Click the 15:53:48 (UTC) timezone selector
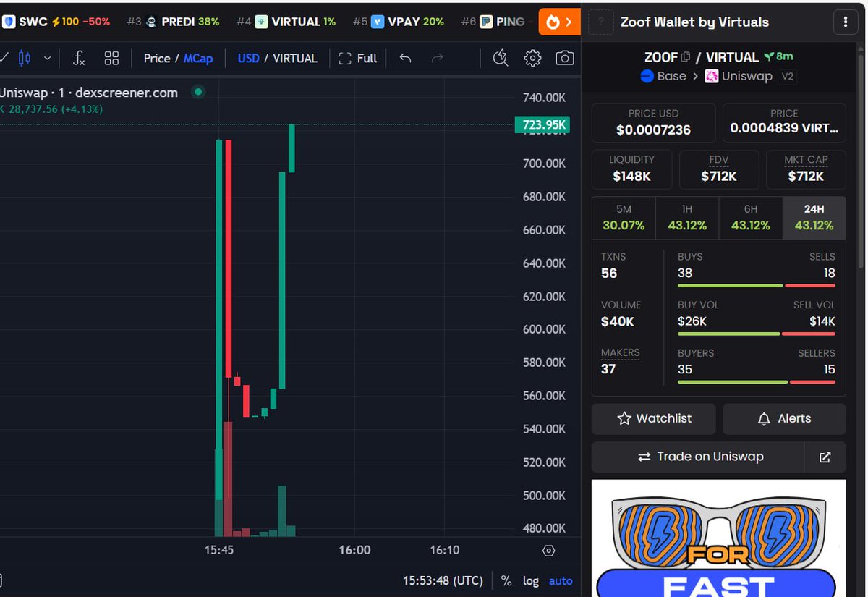 443,580
